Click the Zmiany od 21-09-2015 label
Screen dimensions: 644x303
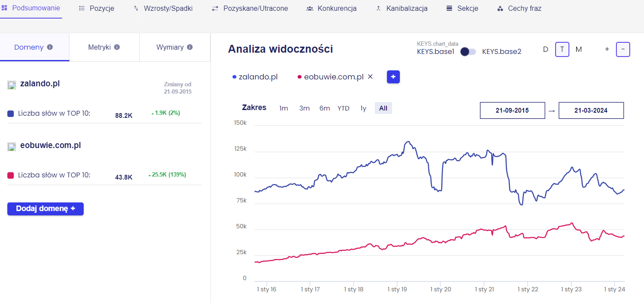[178, 88]
